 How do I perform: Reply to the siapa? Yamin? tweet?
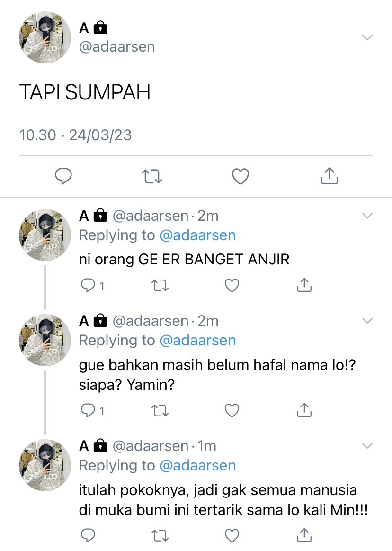point(92,410)
